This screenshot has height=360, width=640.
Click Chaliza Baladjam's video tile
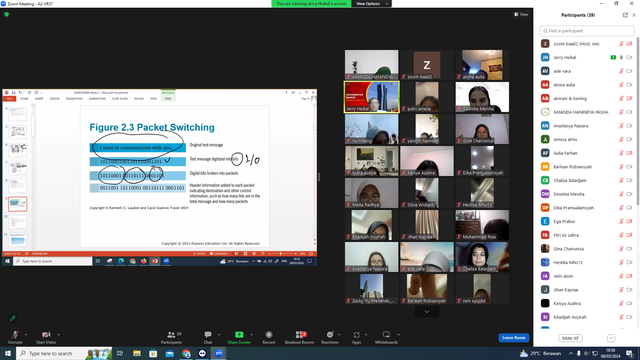pos(482,257)
